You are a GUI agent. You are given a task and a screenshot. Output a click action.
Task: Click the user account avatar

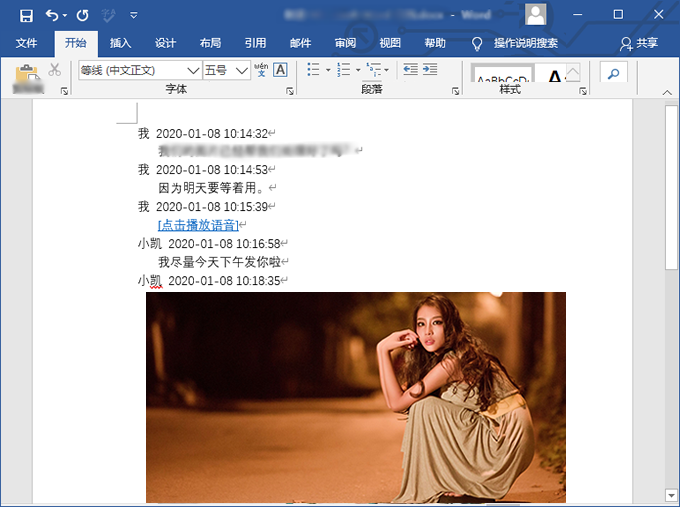tap(537, 14)
